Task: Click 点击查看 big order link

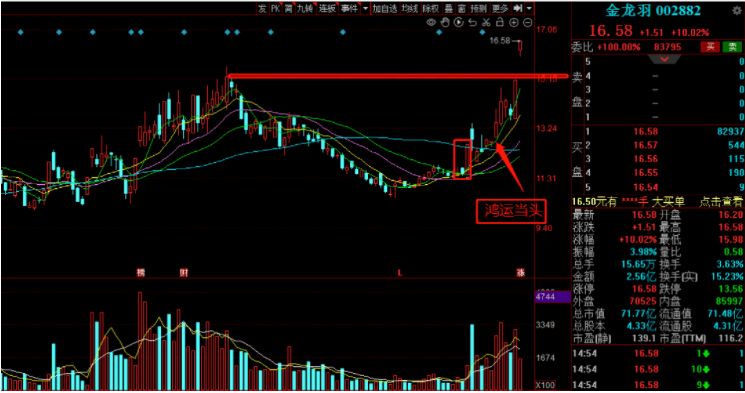Action: pos(720,202)
